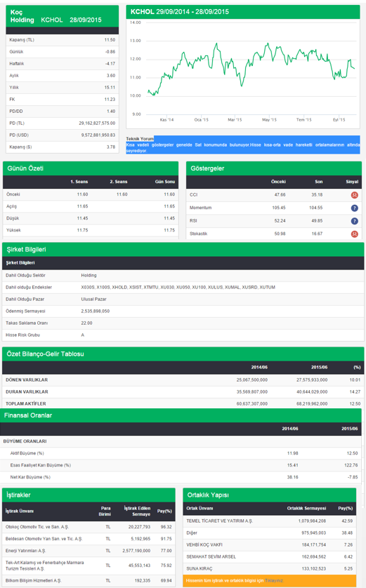Click the Mar '15 label on chart axis
Image resolution: width=366 pixels, height=588 pixels.
click(235, 119)
